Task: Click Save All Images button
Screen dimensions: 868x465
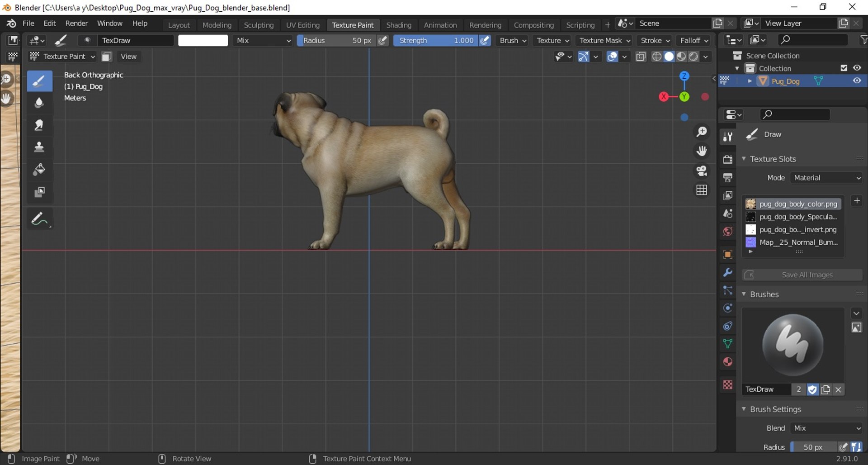Action: coord(802,275)
